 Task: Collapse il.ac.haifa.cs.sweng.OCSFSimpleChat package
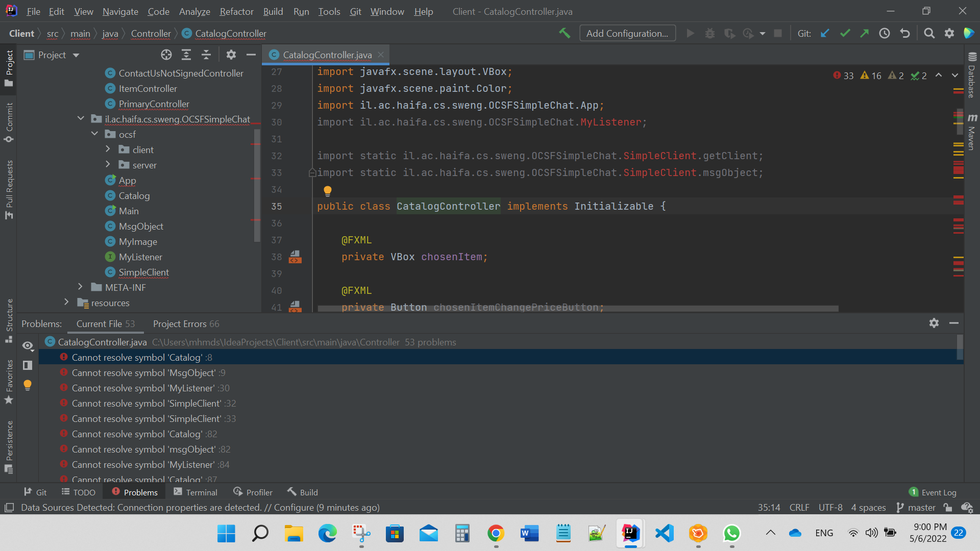(x=81, y=118)
